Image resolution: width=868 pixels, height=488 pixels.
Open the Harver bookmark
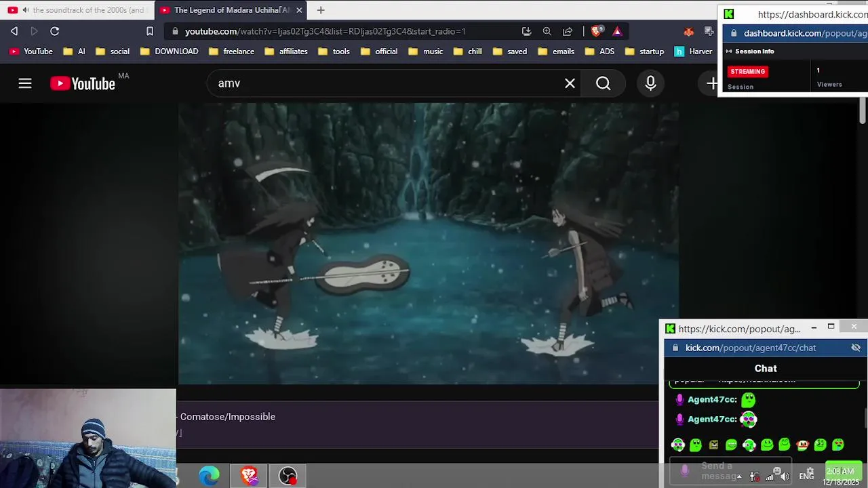694,52
